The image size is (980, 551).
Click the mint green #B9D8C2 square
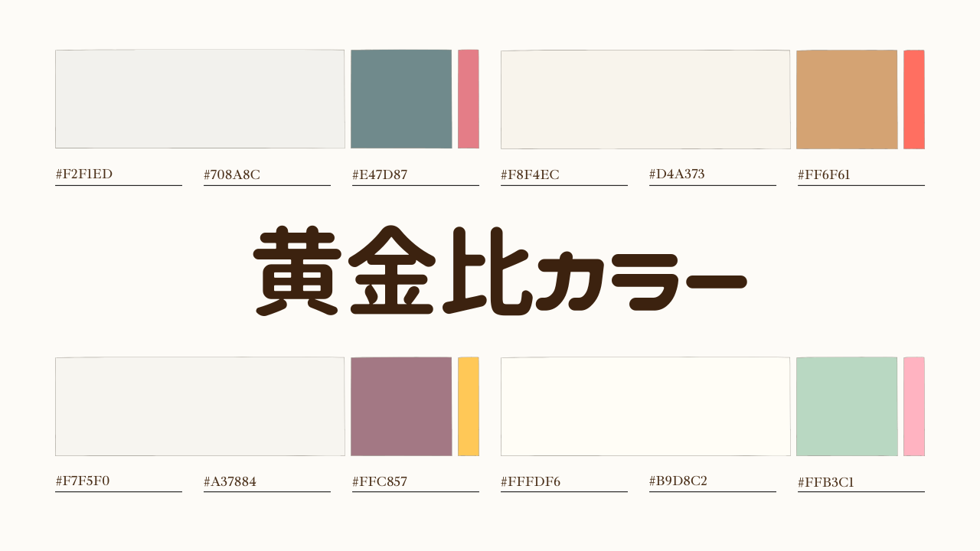847,406
